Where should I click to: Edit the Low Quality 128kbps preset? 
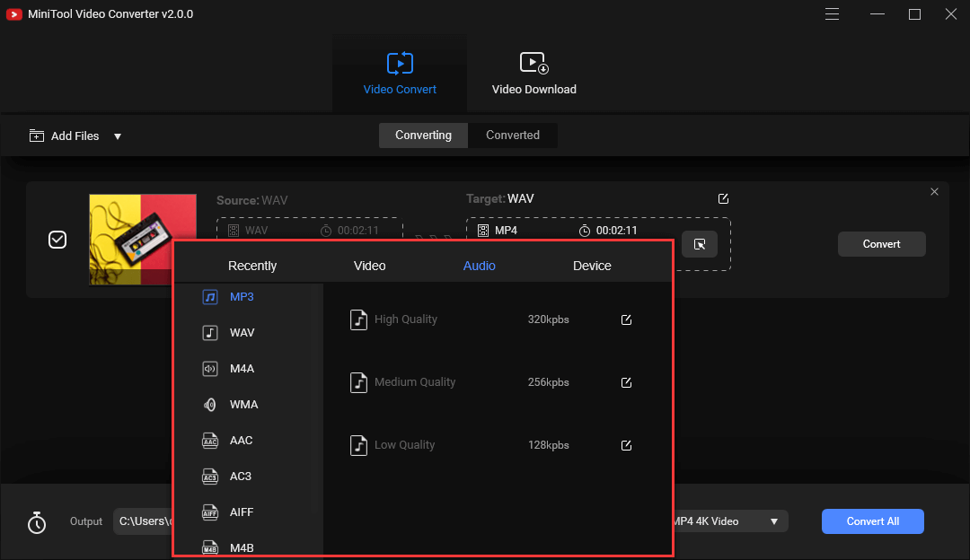(626, 444)
